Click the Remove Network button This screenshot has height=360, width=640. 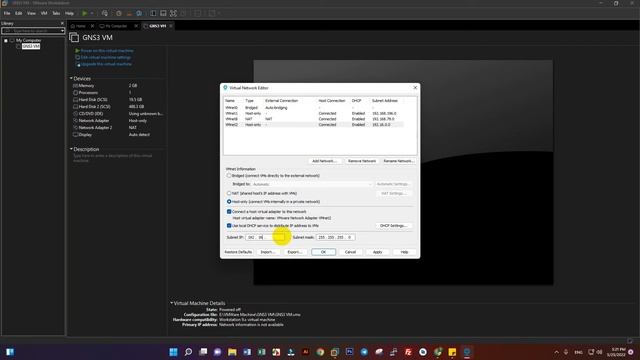tap(362, 161)
